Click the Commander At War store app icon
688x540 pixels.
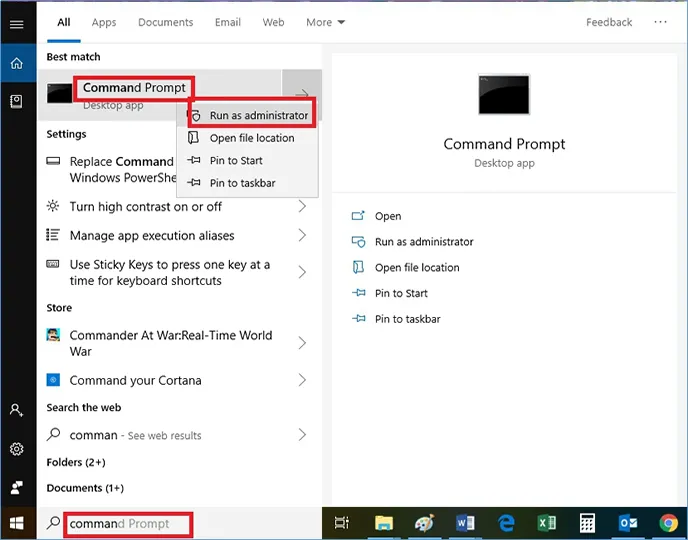point(53,335)
